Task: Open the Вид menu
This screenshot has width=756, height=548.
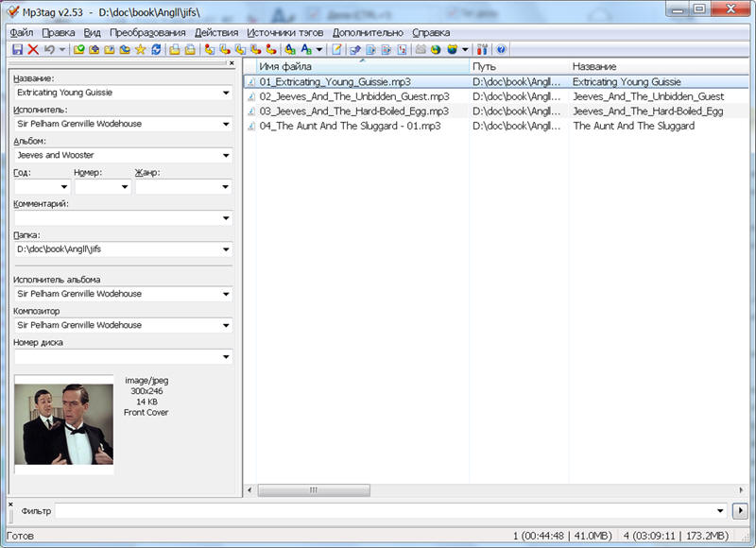Action: 92,32
